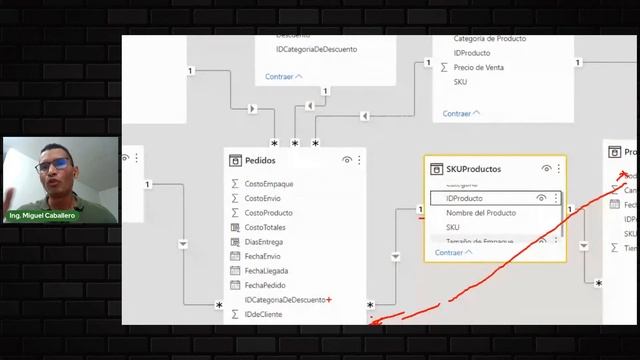Select the FechaPedido field in Pedidos
This screenshot has height=360, width=640.
point(265,285)
